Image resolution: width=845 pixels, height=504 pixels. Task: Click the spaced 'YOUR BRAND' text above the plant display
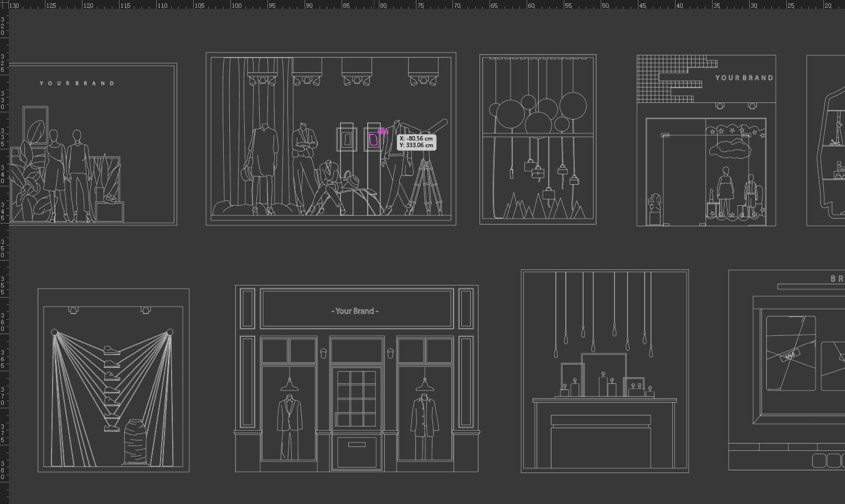pyautogui.click(x=78, y=84)
